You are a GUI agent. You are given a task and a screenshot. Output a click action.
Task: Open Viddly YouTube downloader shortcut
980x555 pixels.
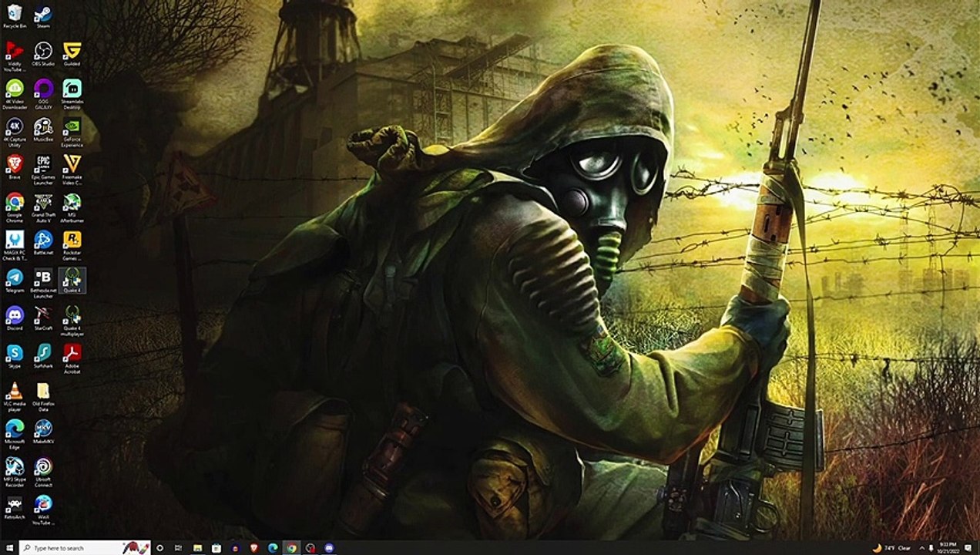pos(14,55)
